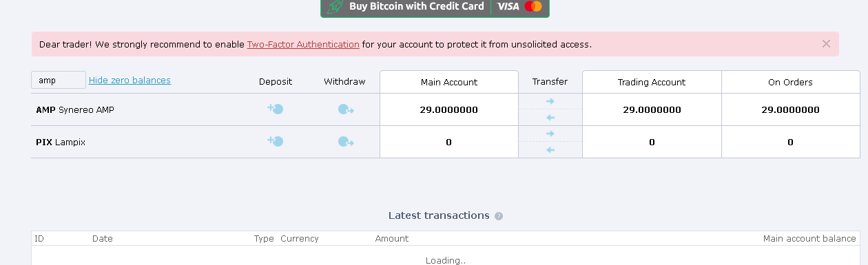868x265 pixels.
Task: Click the PIX Lampix withdraw icon
Action: [x=346, y=142]
